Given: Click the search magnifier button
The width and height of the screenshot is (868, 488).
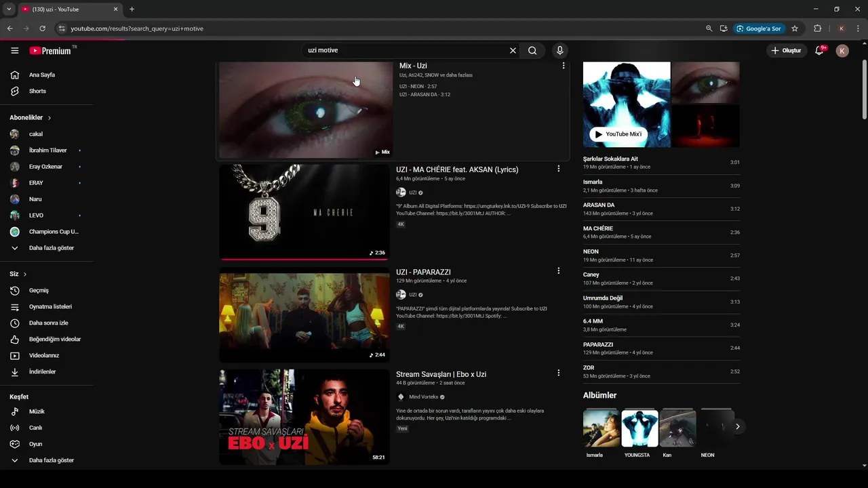Looking at the screenshot, I should [x=532, y=50].
